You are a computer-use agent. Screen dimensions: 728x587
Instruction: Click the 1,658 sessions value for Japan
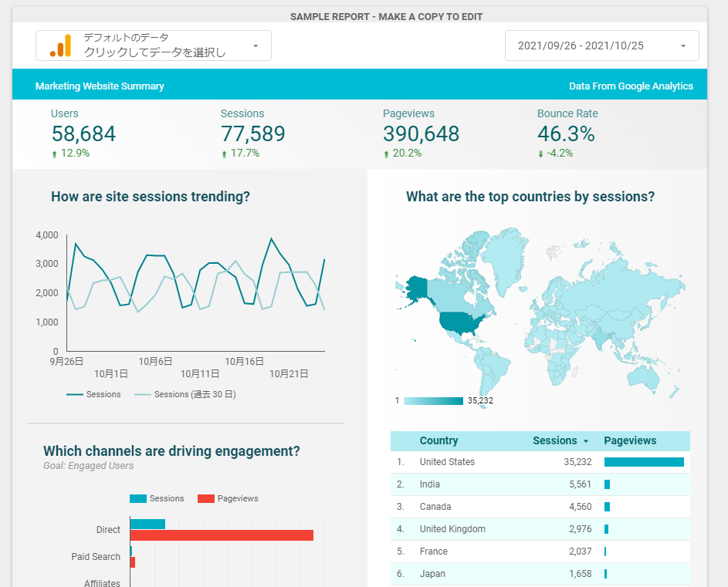click(x=581, y=574)
